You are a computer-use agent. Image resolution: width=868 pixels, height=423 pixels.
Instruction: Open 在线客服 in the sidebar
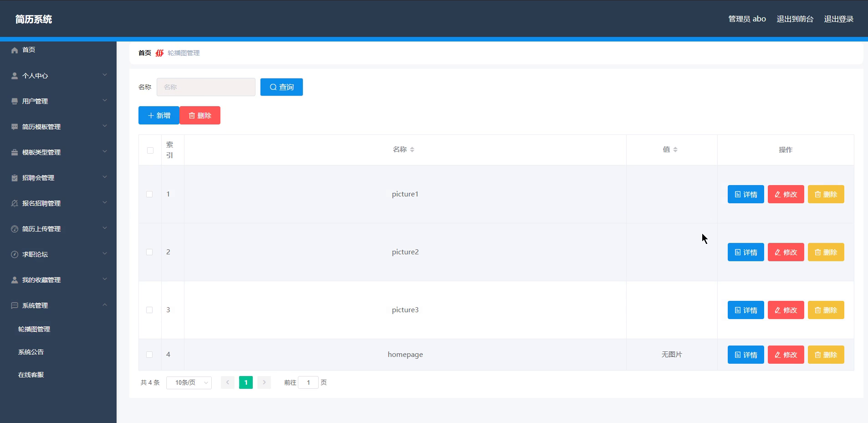(x=31, y=375)
